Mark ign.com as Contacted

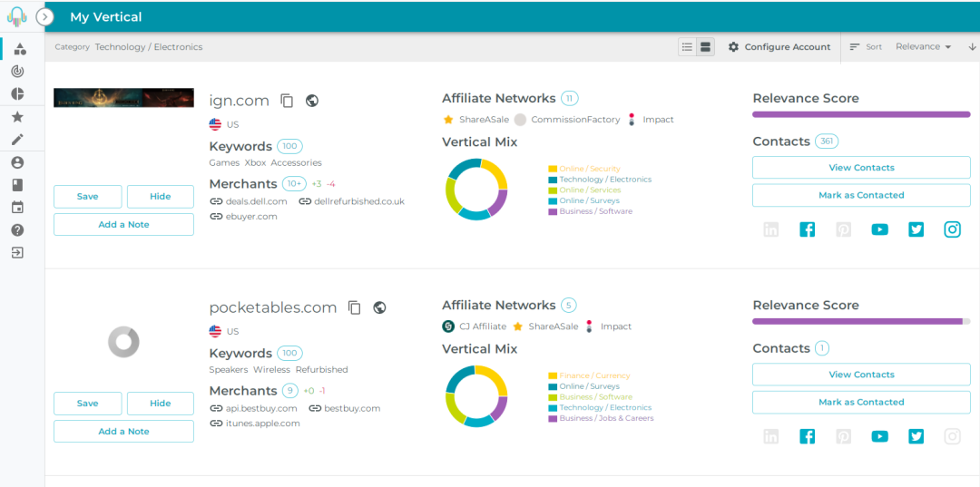tap(861, 195)
